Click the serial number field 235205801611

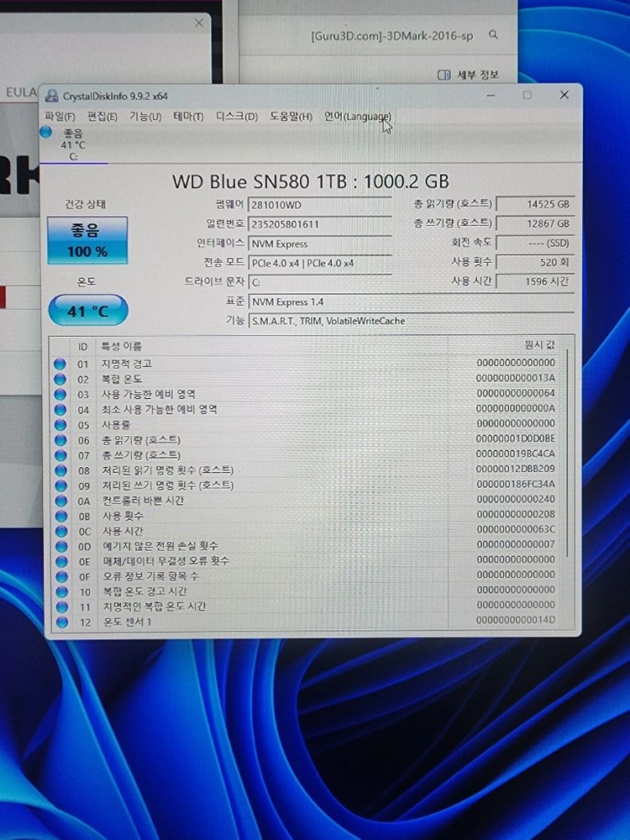(x=320, y=224)
